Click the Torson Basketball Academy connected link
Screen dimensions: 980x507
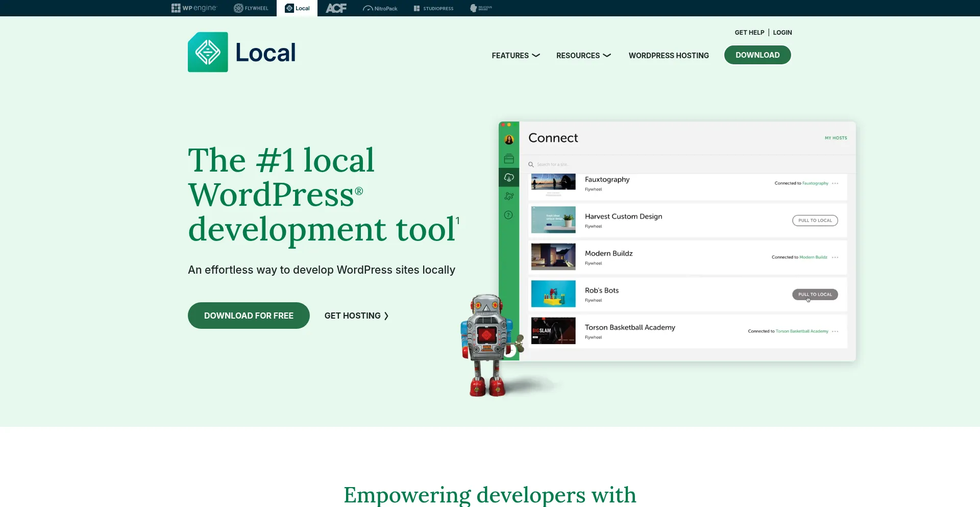tap(802, 331)
